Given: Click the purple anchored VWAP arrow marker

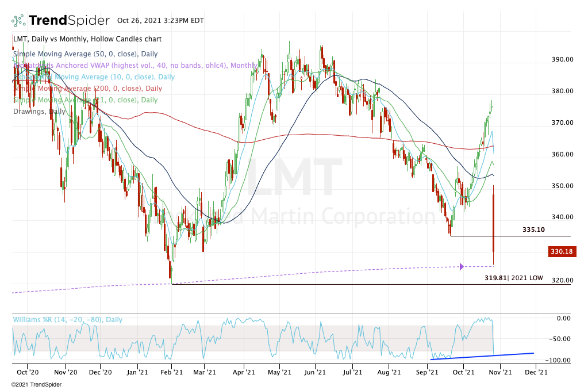Looking at the screenshot, I should click(462, 266).
